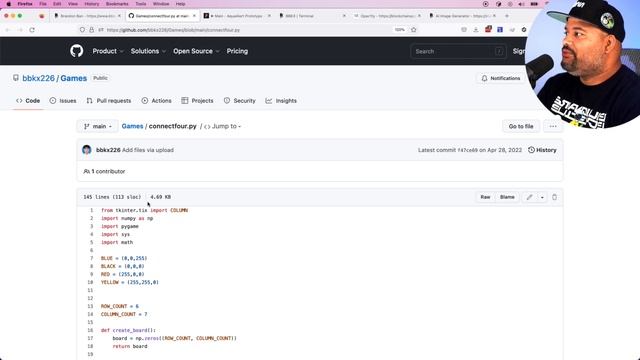The width and height of the screenshot is (640, 360).
Task: Open the Solutions dropdown menu
Action: [148, 51]
